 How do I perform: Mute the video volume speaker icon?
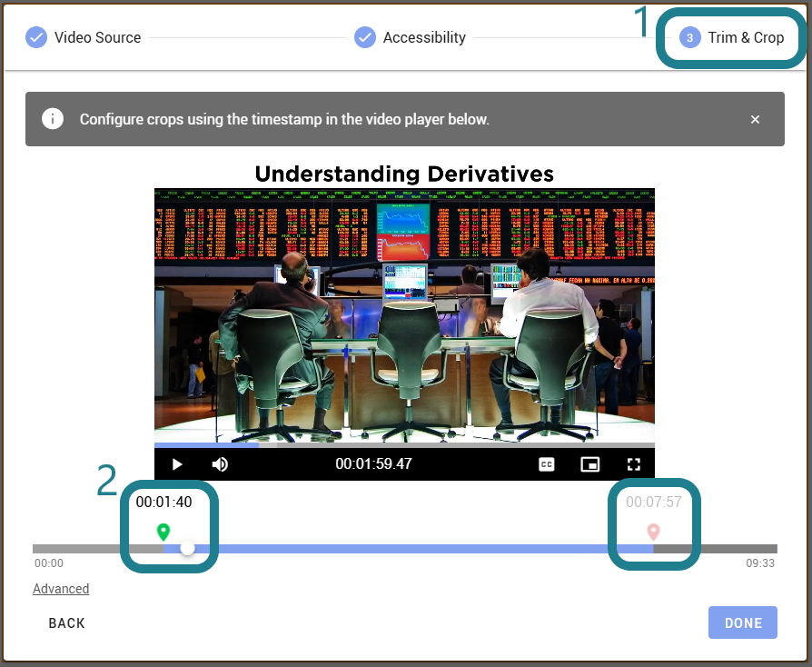[x=220, y=463]
